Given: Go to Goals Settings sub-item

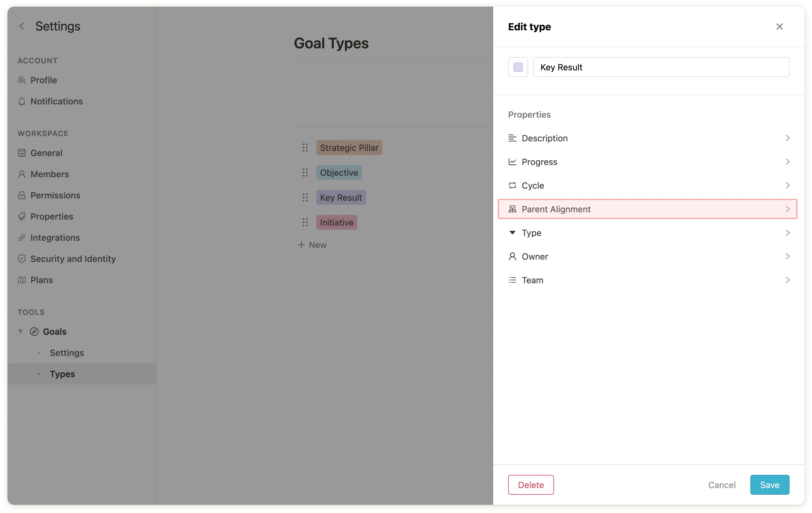Looking at the screenshot, I should (66, 353).
